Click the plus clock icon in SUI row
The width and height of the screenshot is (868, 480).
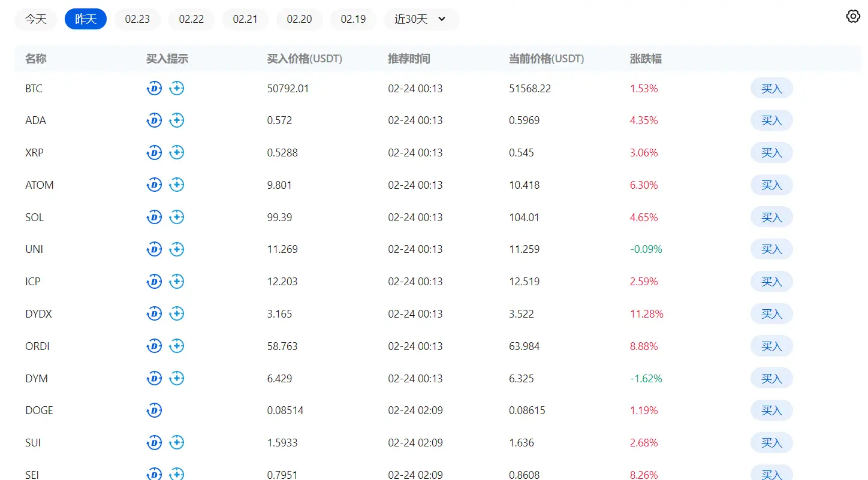pos(176,443)
